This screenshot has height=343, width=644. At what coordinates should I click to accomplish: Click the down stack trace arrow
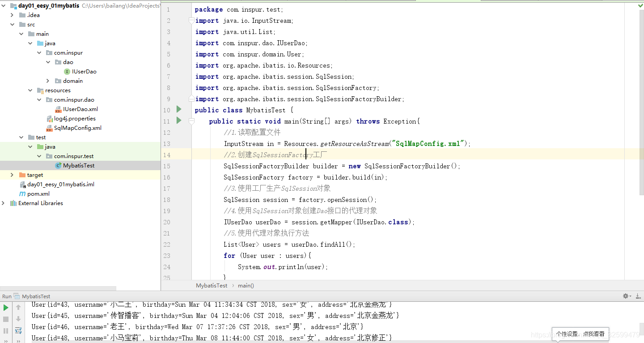click(x=18, y=319)
